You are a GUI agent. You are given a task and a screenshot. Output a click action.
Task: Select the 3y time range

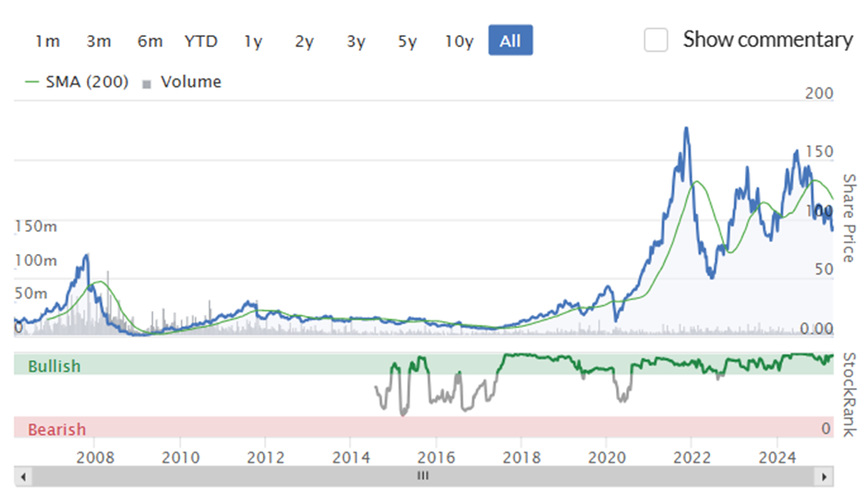point(356,41)
